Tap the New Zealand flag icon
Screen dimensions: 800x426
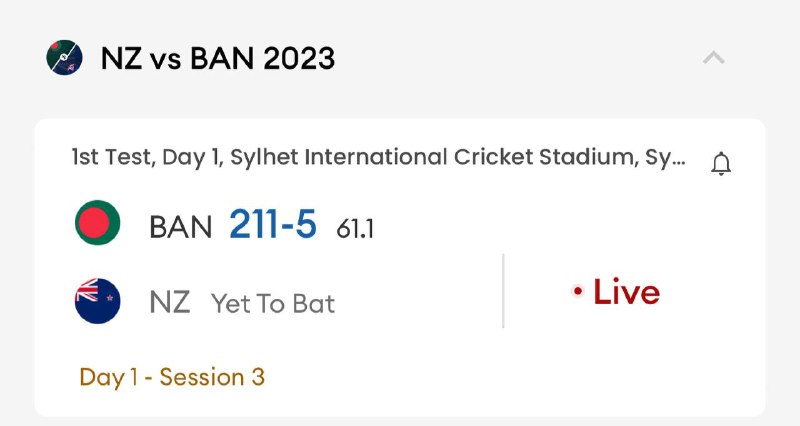(x=97, y=301)
